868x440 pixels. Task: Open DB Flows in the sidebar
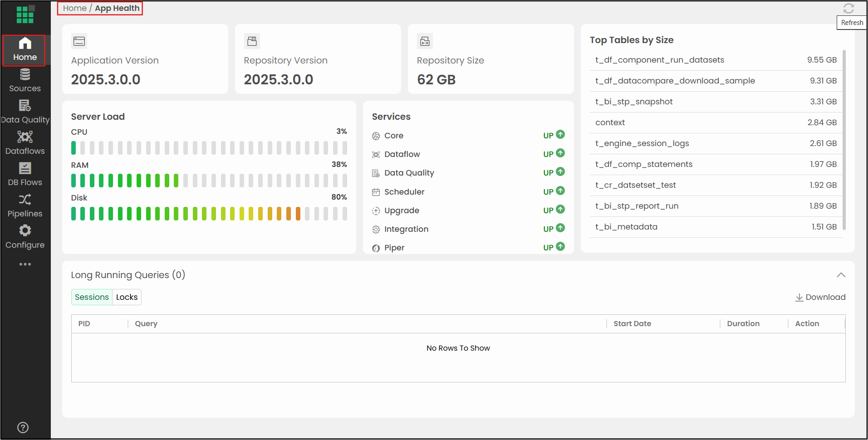[25, 175]
